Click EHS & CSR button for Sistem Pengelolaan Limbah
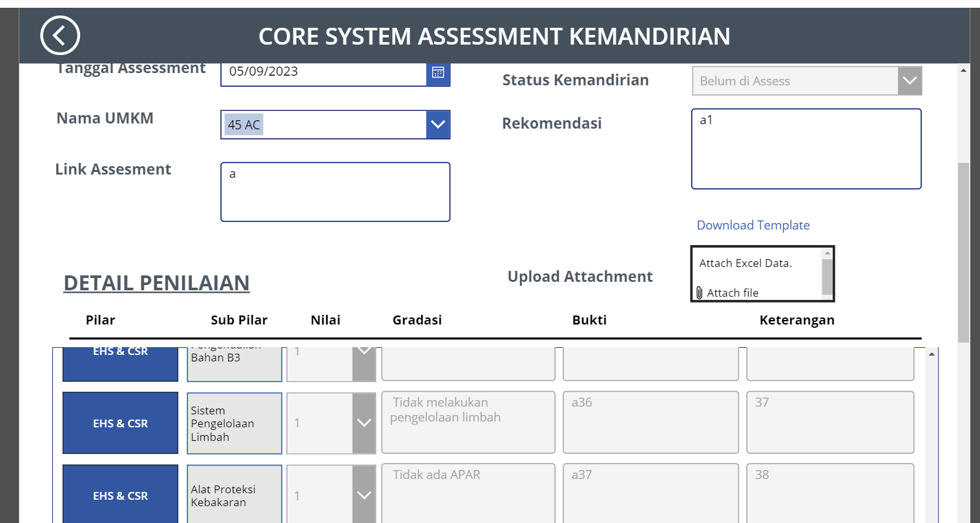This screenshot has width=980, height=523. point(120,423)
